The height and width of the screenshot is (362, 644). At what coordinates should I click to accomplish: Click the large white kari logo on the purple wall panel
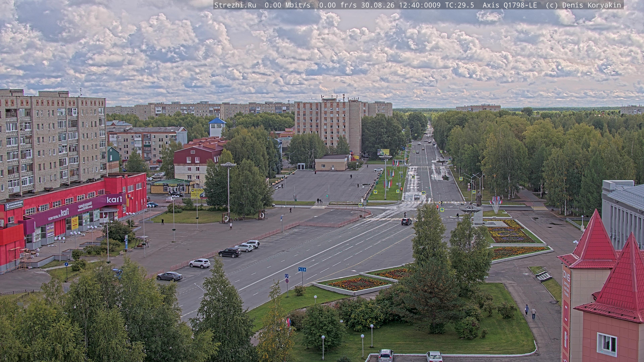click(x=114, y=199)
